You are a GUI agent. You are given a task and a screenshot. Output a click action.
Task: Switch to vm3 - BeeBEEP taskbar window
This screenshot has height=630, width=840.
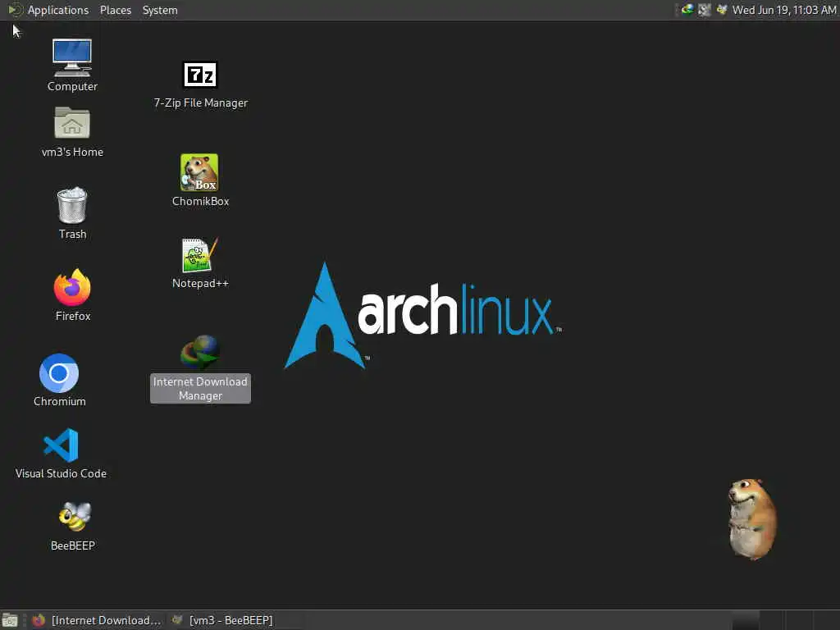222,620
